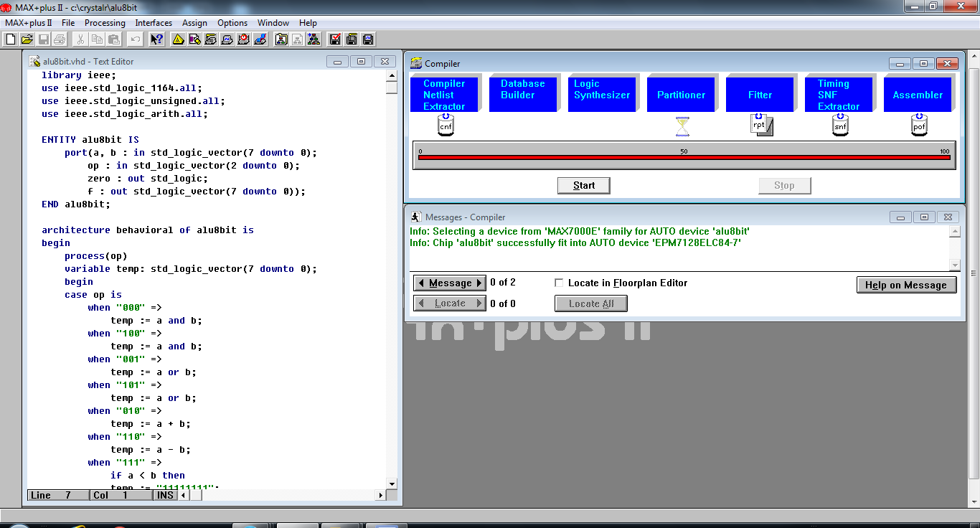980x528 pixels.
Task: Click the snf file icon in Compiler
Action: point(840,126)
